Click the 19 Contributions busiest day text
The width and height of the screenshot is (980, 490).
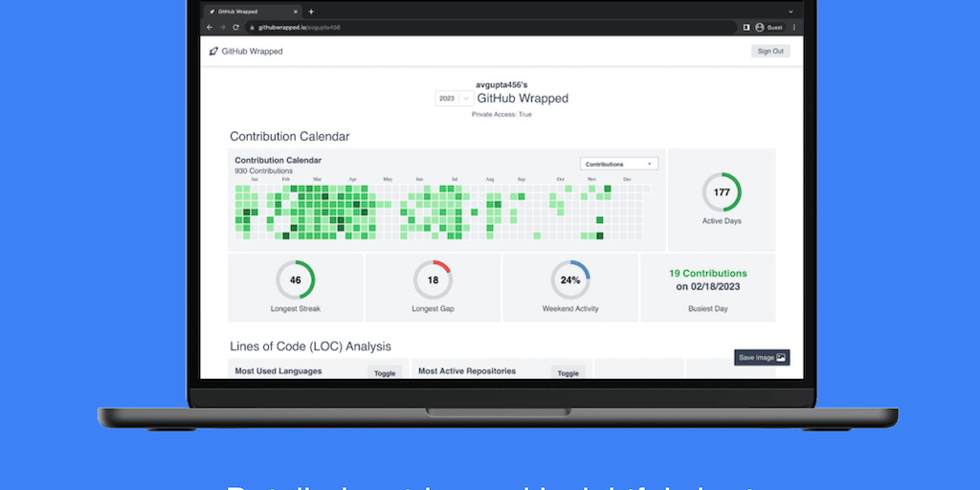(x=707, y=273)
